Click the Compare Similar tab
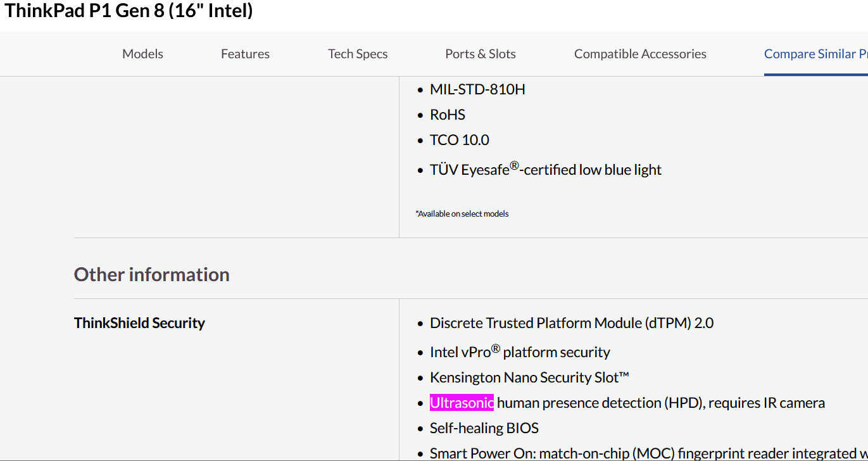The height and width of the screenshot is (461, 868). pyautogui.click(x=815, y=54)
